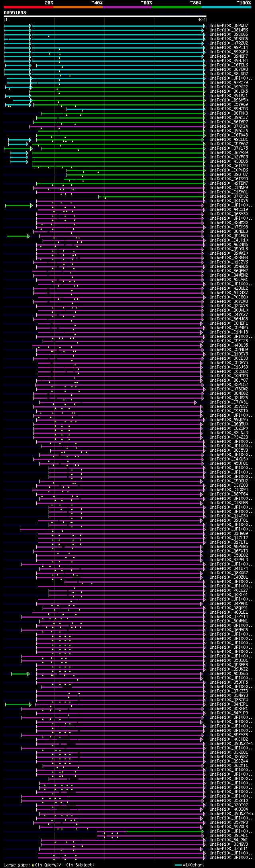The width and height of the screenshot is (255, 868).
Task: Select the UniRef100_A9QQ95 label
Action: pyautogui.click(x=229, y=420)
